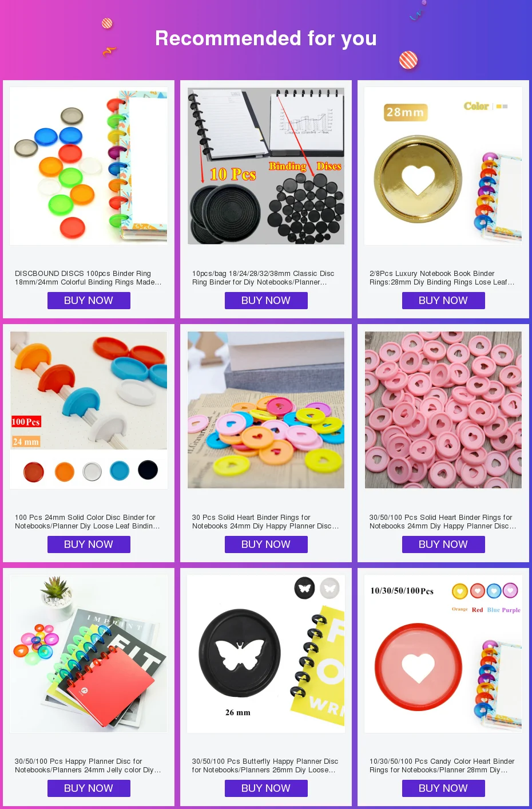Open the red candy color heart disc image
This screenshot has height=809, width=532.
point(443,654)
